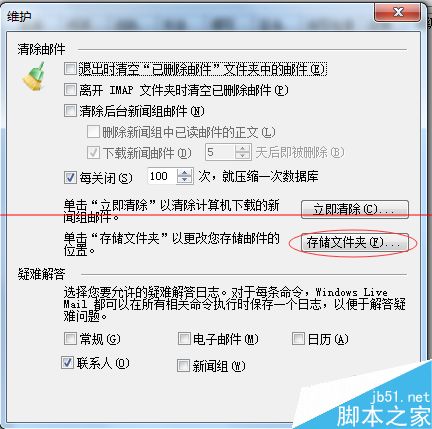432x429 pixels.
Task: Check the 日历 log checkbox
Action: click(x=298, y=339)
